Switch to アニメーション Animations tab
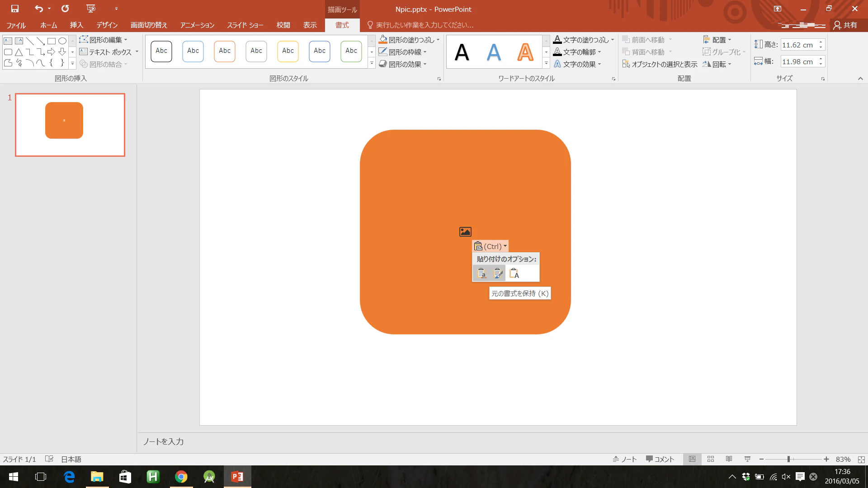This screenshot has width=868, height=488. click(x=197, y=25)
